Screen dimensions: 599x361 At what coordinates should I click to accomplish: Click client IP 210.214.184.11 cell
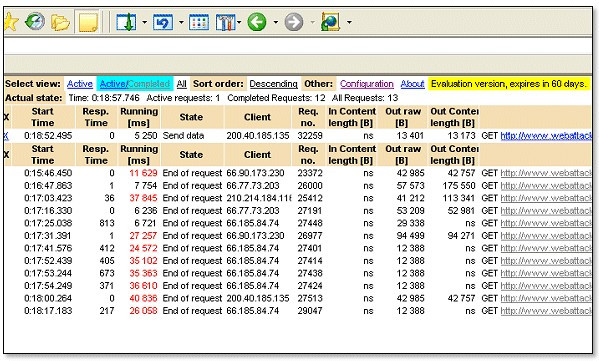click(x=259, y=198)
